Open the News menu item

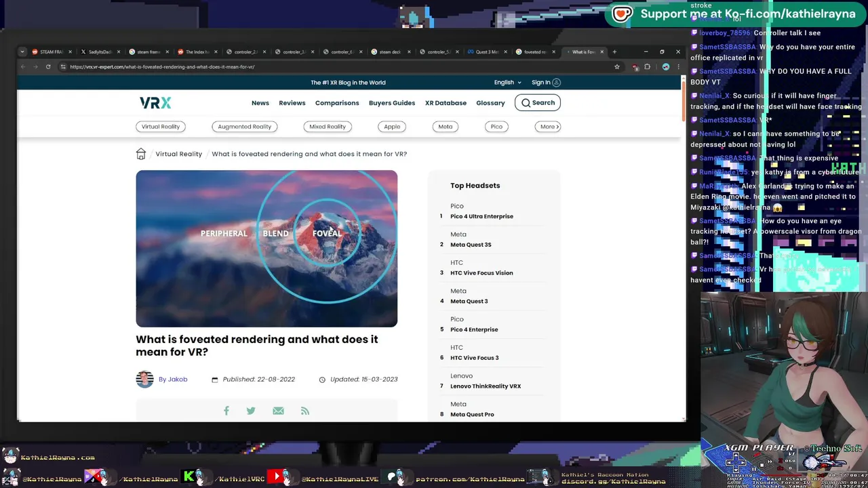click(x=260, y=103)
